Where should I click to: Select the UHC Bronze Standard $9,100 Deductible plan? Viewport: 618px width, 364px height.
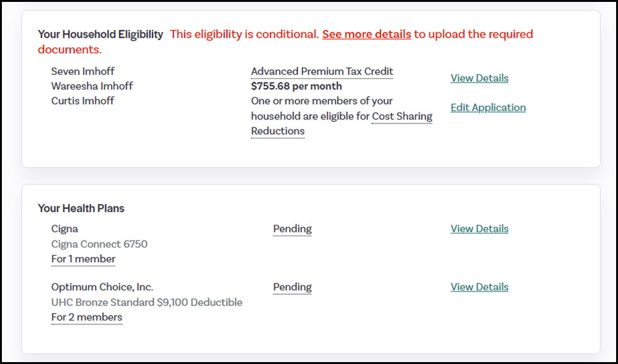tap(146, 302)
